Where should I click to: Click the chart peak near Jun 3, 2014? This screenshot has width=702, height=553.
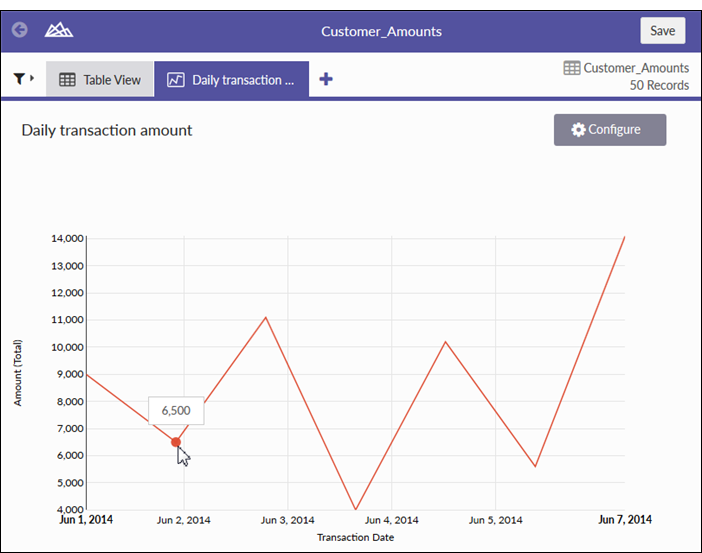[x=265, y=317]
